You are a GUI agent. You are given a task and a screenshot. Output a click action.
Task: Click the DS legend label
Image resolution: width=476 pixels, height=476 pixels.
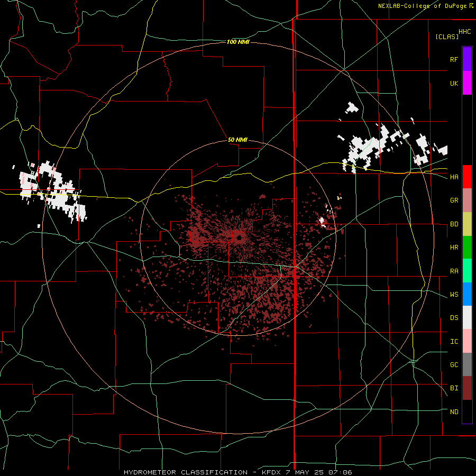coord(454,318)
